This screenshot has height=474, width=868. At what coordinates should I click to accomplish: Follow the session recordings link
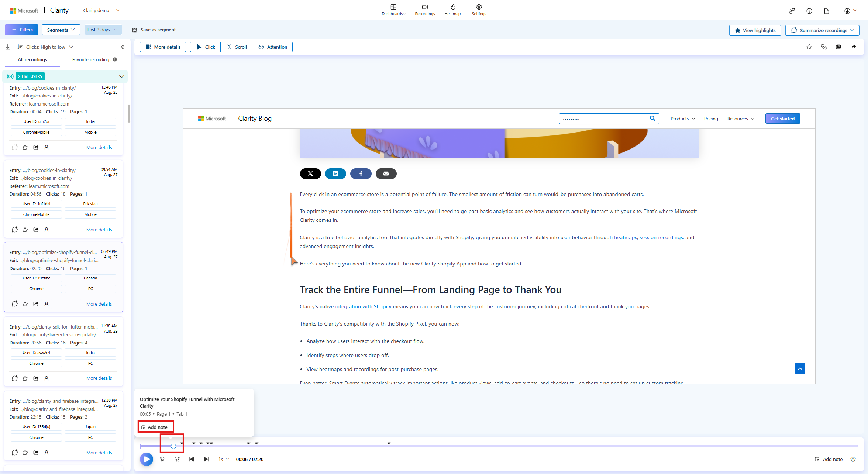pyautogui.click(x=661, y=237)
